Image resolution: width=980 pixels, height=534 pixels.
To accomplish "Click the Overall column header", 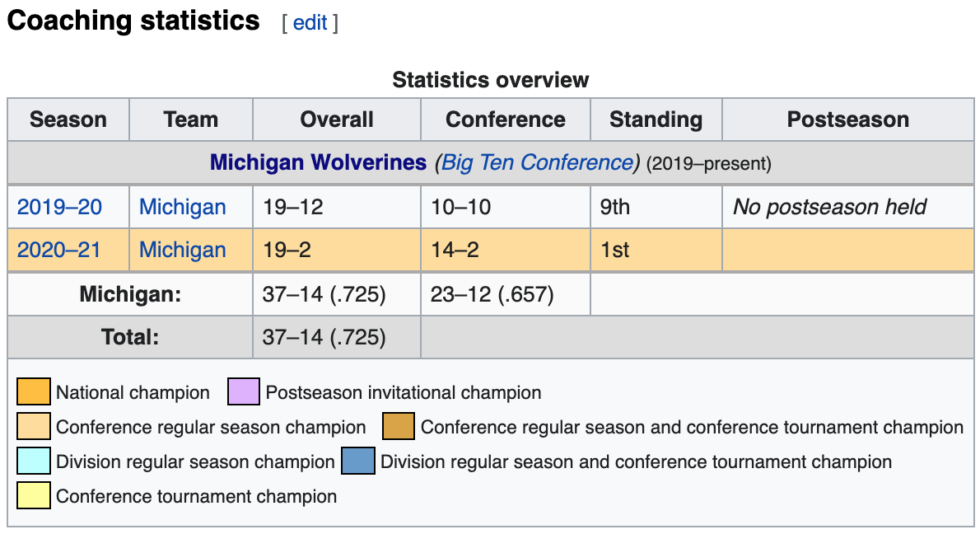I will pos(337,119).
